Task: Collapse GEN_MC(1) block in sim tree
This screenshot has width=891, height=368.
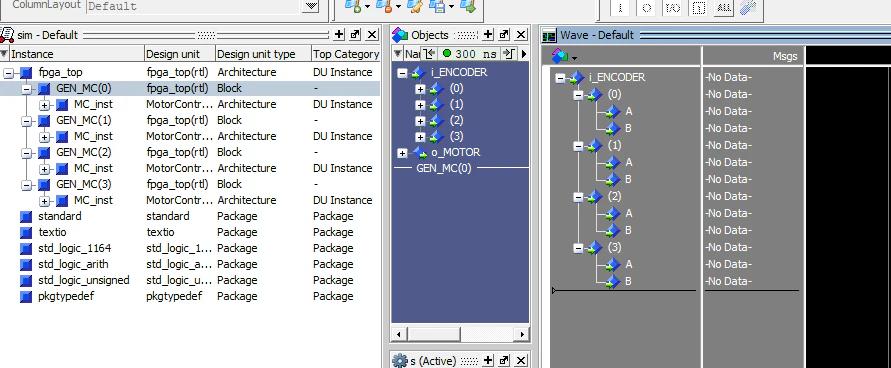Action: (x=27, y=121)
